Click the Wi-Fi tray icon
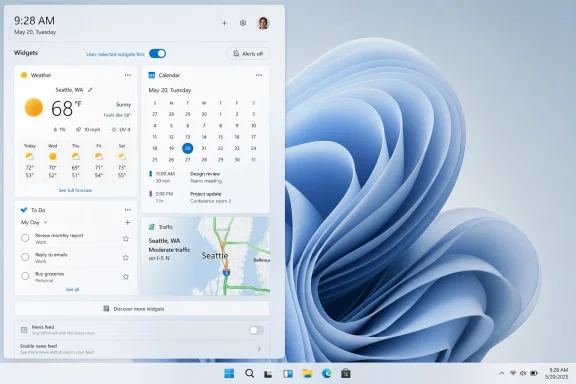This screenshot has width=576, height=384. [x=513, y=373]
